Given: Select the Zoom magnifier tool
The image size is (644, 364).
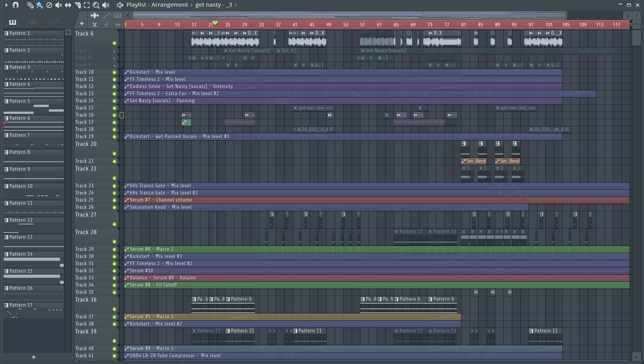Looking at the screenshot, I should pos(96,5).
